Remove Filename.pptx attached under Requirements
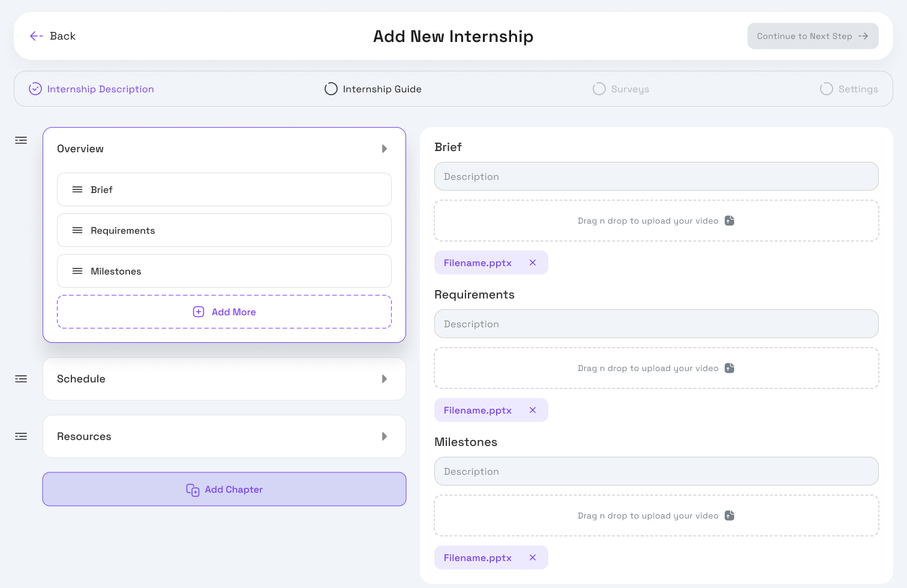Screen dimensions: 907x588 coord(532,410)
